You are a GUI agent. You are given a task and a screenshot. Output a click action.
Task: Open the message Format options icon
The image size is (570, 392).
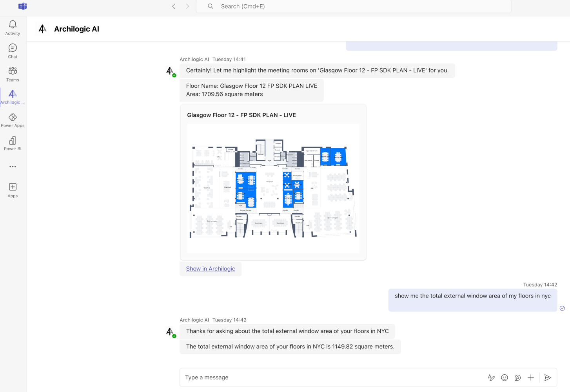coord(491,377)
